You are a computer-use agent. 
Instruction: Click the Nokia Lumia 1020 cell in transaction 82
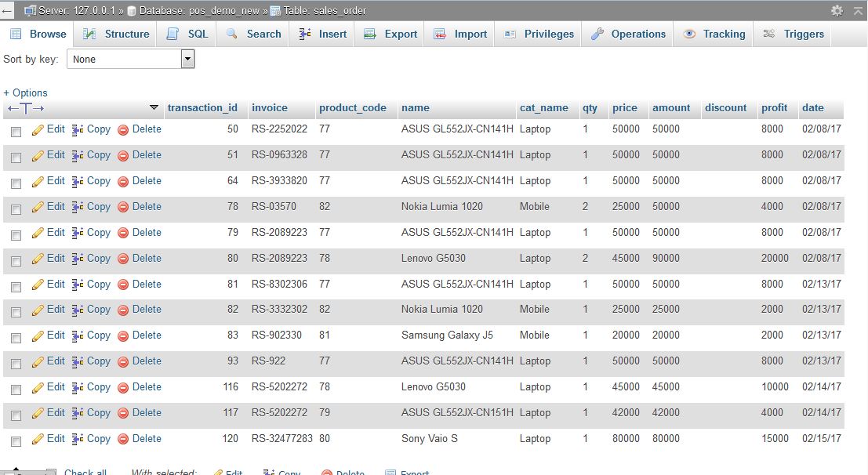[x=441, y=310]
